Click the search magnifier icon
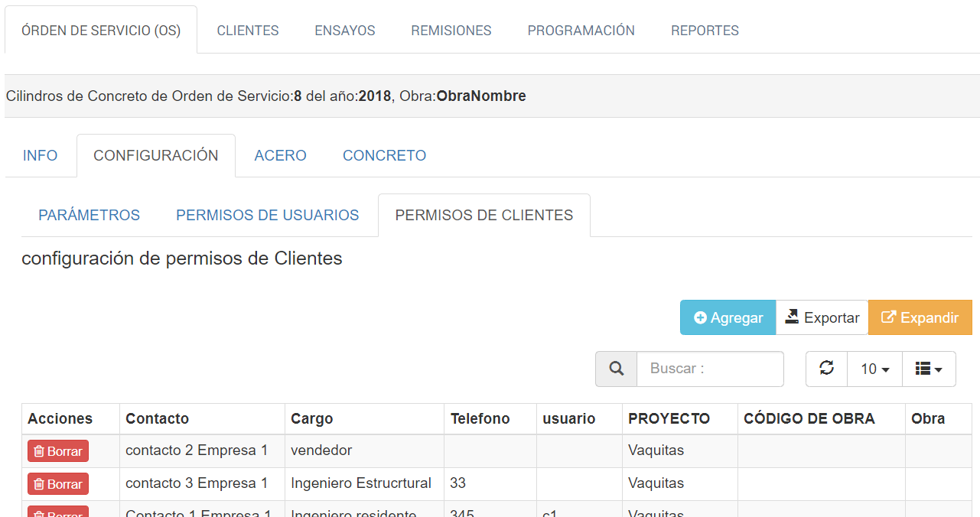The width and height of the screenshot is (980, 517). tap(616, 369)
